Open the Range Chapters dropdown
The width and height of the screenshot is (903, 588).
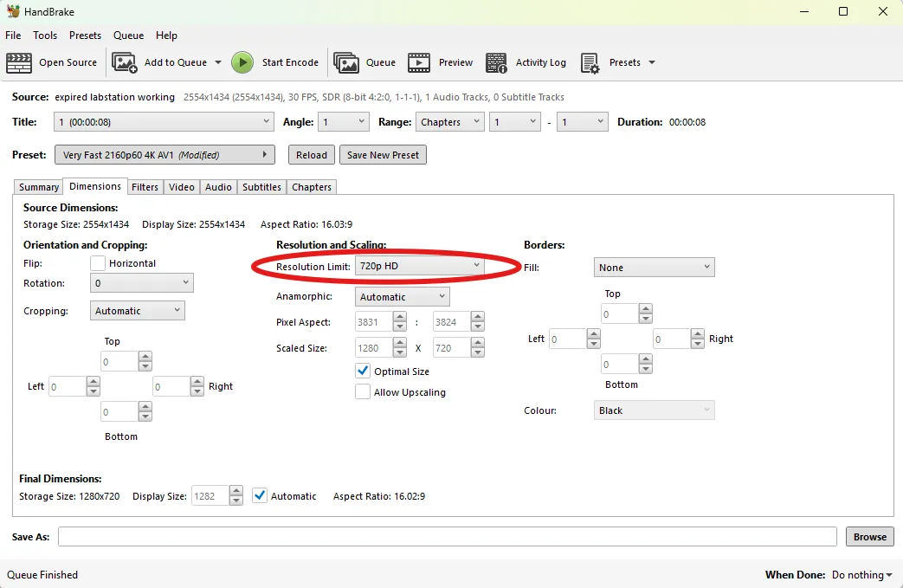coord(450,122)
